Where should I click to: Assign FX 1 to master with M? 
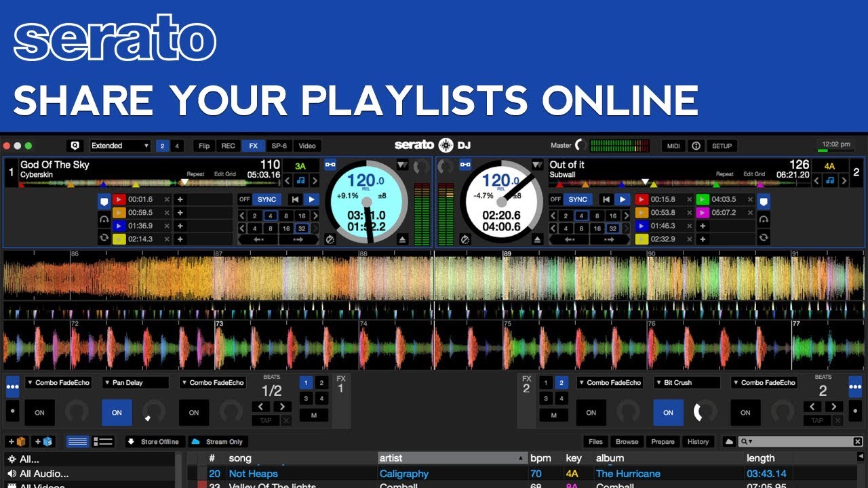click(314, 415)
